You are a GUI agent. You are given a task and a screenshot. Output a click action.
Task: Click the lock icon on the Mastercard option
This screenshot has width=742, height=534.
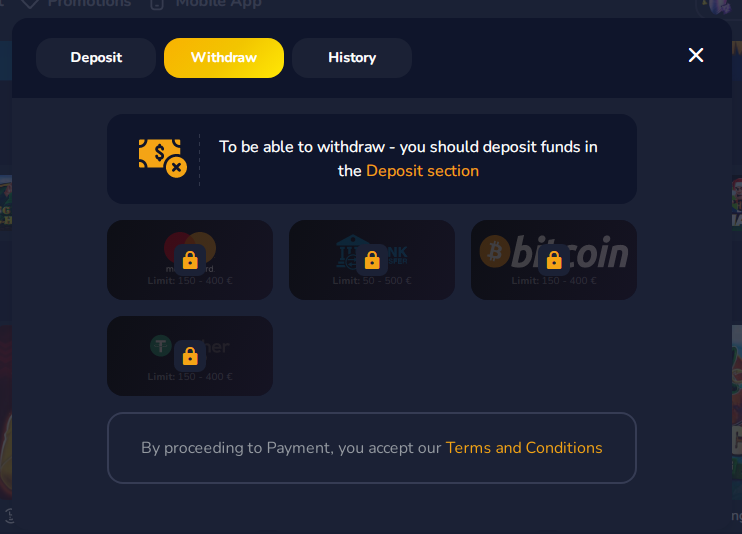click(190, 260)
